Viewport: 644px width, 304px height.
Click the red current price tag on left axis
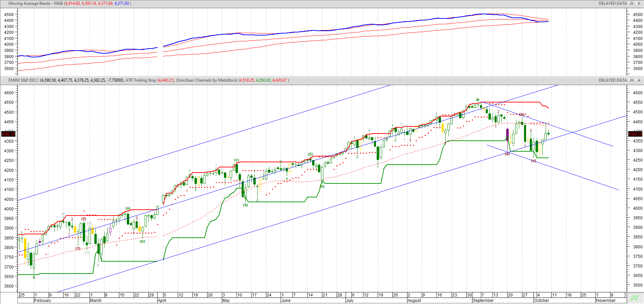[9, 134]
